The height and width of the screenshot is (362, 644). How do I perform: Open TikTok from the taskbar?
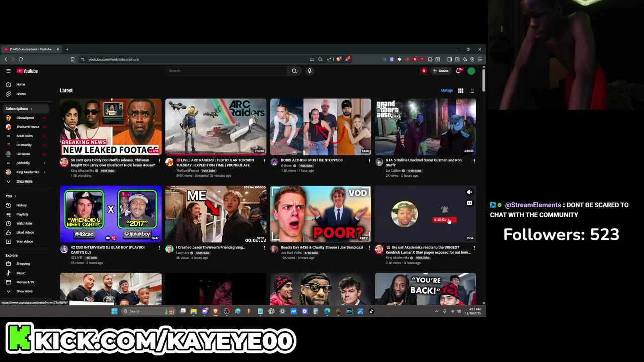pyautogui.click(x=371, y=311)
